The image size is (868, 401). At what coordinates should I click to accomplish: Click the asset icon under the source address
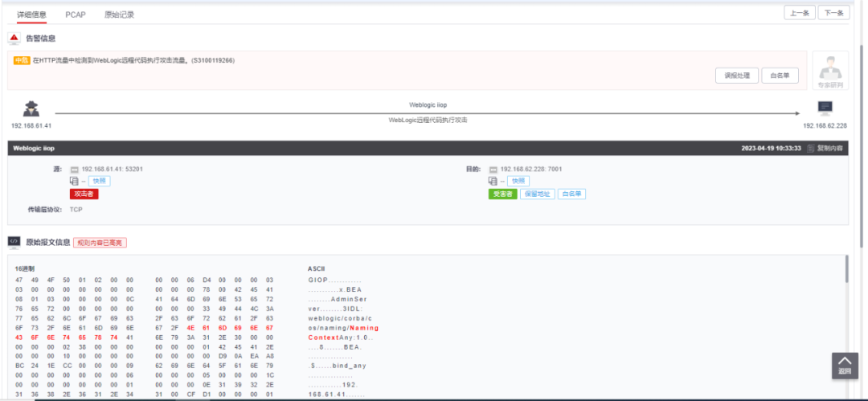pyautogui.click(x=74, y=181)
